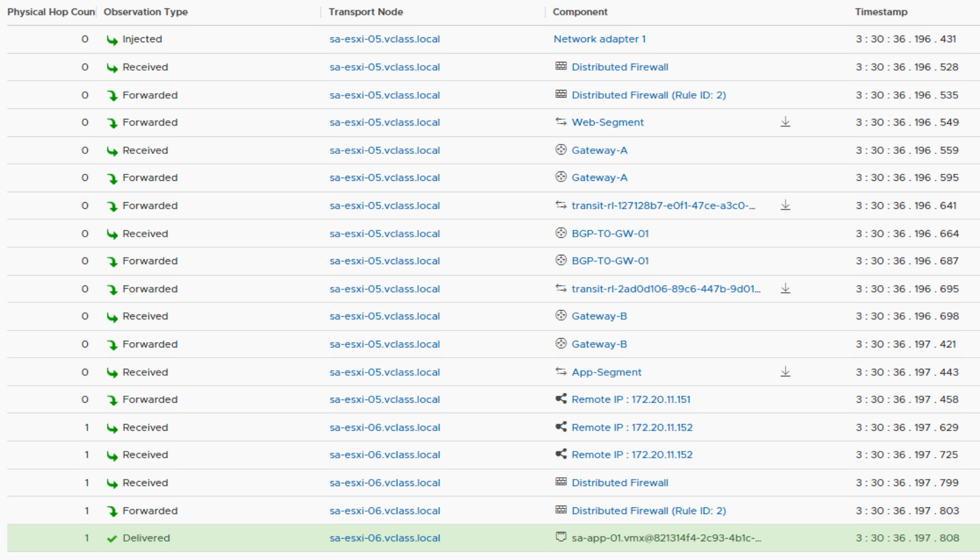Open the transit-rl-127128b7 segment link
This screenshot has height=560, width=980.
pyautogui.click(x=663, y=205)
